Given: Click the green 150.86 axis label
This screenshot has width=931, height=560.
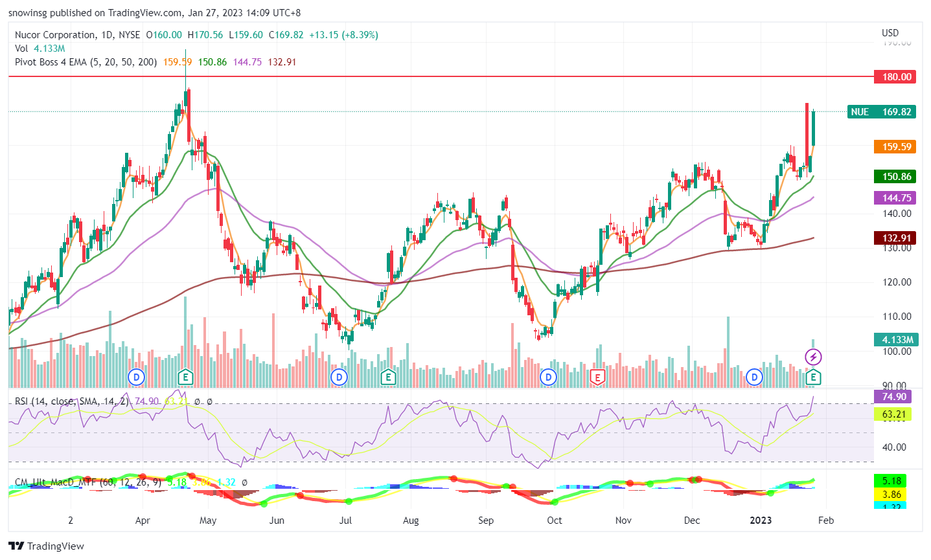Looking at the screenshot, I should [x=895, y=176].
